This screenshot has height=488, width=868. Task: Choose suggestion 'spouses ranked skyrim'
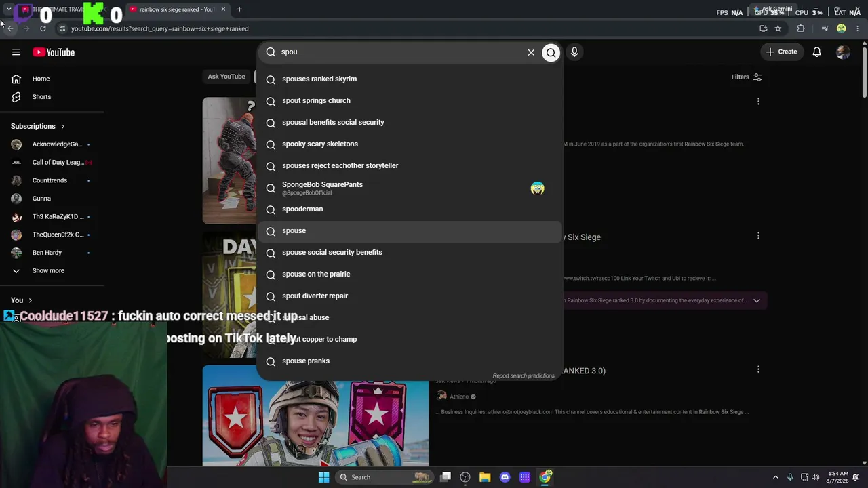[x=410, y=79]
